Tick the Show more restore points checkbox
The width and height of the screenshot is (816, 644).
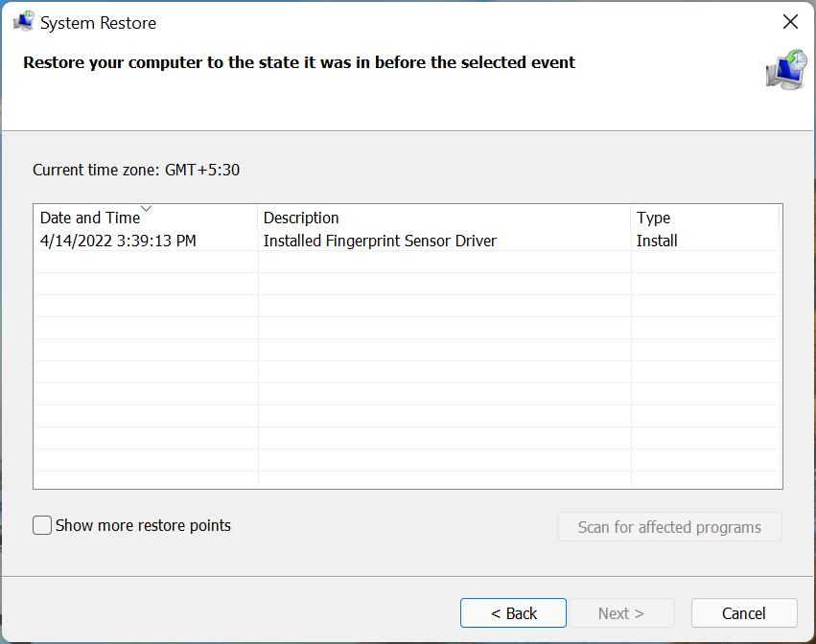pyautogui.click(x=42, y=525)
